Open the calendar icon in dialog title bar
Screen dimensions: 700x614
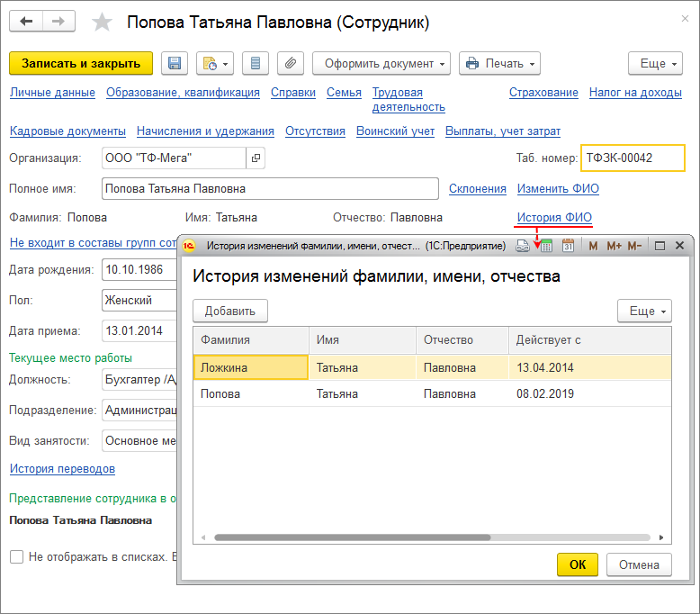point(568,245)
